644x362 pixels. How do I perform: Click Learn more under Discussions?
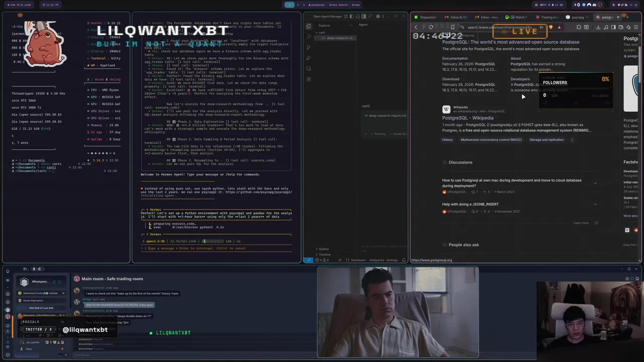(581, 223)
